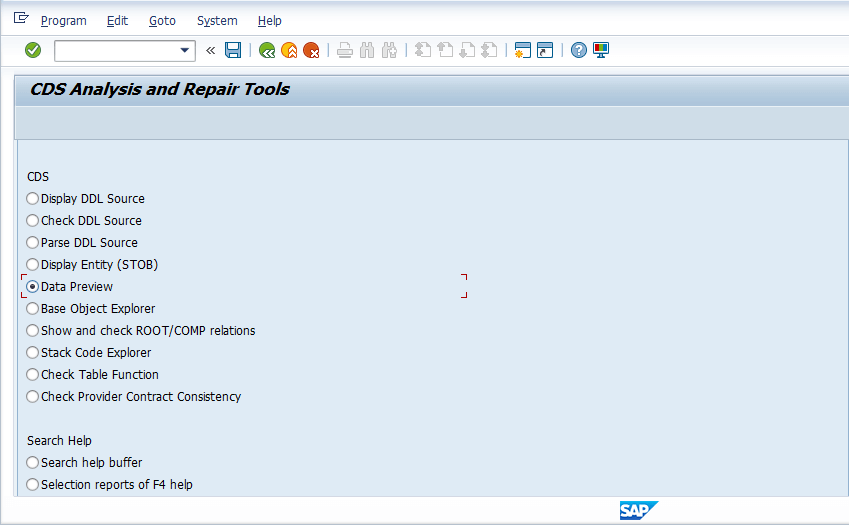Select Data Preview radio button
This screenshot has width=849, height=525.
tap(32, 287)
